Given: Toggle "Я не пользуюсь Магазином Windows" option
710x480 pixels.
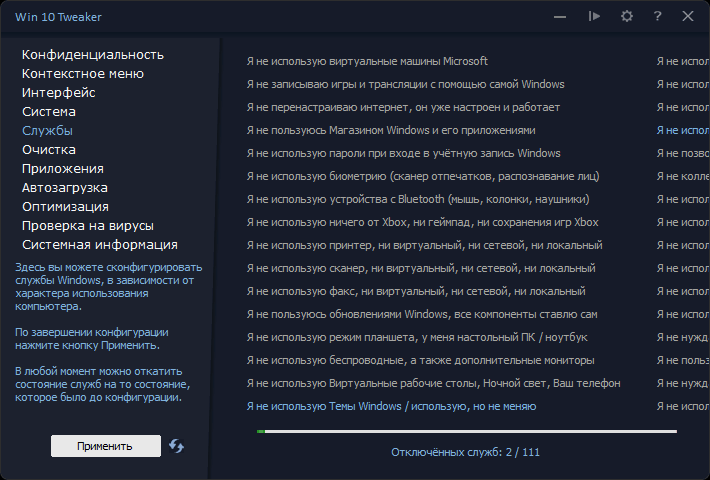Looking at the screenshot, I should coord(390,130).
